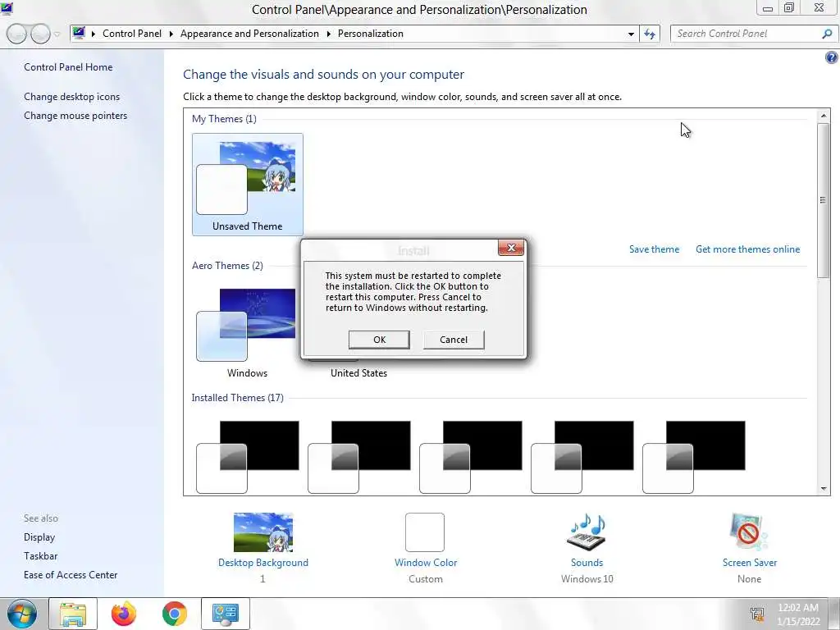Screen dimensions: 840x630
Task: Click the Desktop Background link
Action: click(x=263, y=563)
